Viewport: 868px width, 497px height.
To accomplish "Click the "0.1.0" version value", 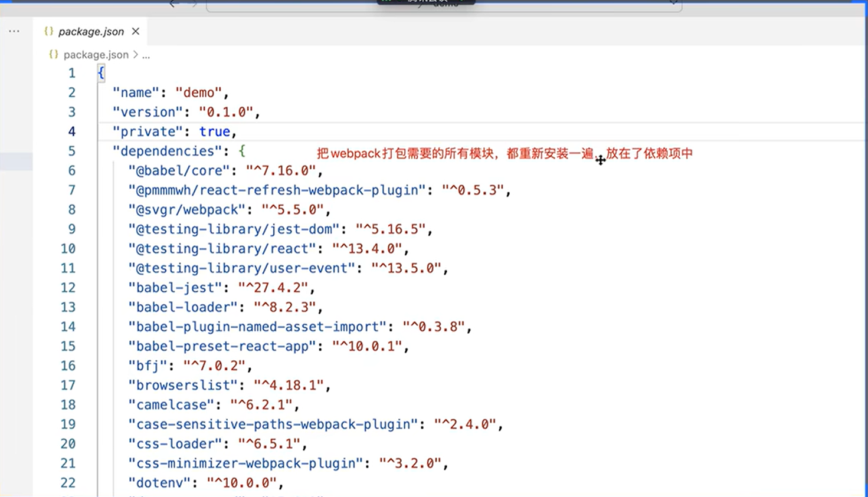I will click(226, 112).
